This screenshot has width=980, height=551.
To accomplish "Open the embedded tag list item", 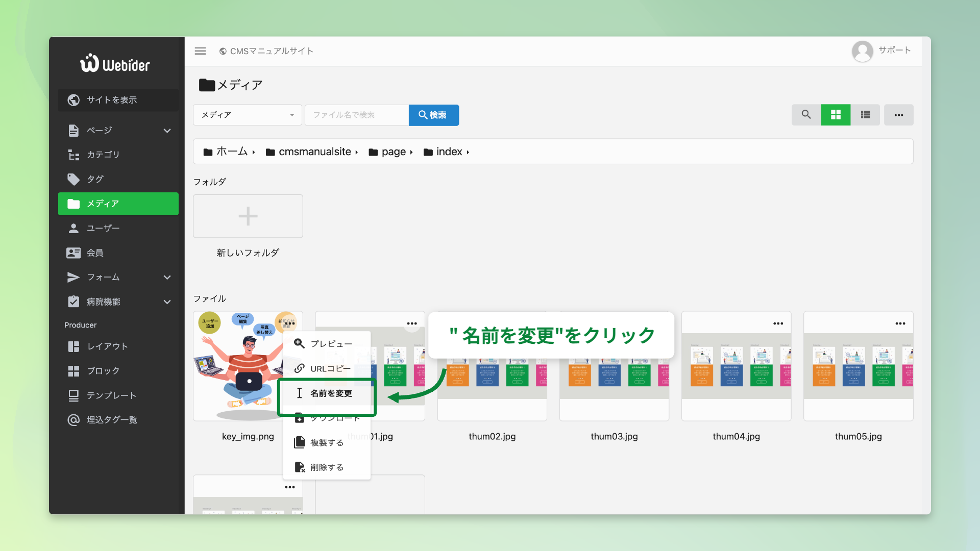I will pyautogui.click(x=112, y=420).
